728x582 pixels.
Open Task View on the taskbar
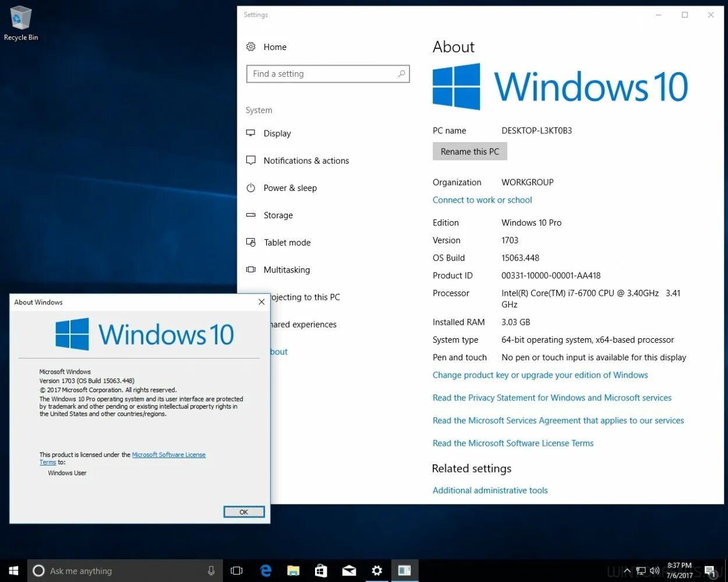click(236, 571)
